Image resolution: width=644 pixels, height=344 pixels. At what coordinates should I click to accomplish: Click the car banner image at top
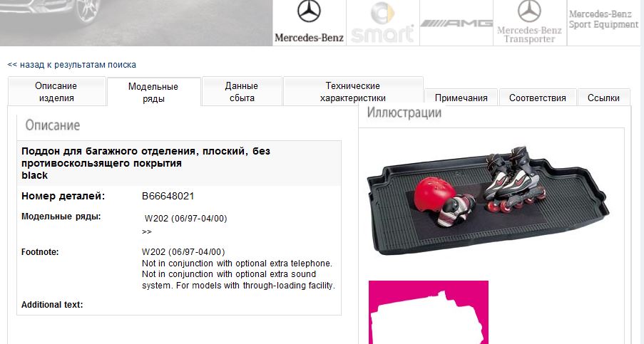click(x=136, y=23)
